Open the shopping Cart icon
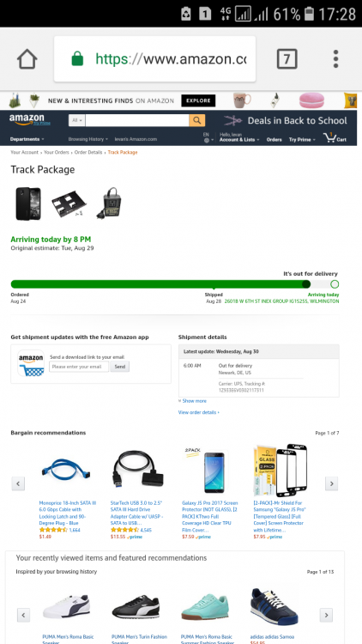Image resolution: width=362 pixels, height=644 pixels. [335, 138]
